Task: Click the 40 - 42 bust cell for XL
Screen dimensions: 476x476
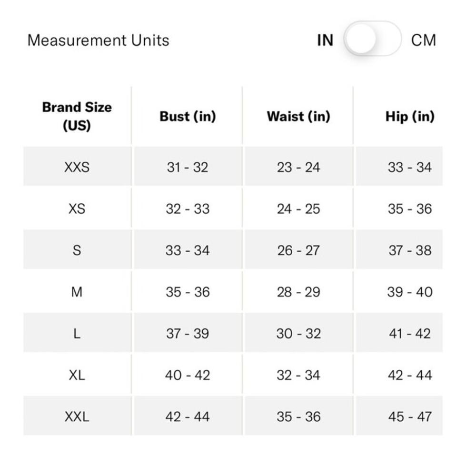Action: (188, 375)
